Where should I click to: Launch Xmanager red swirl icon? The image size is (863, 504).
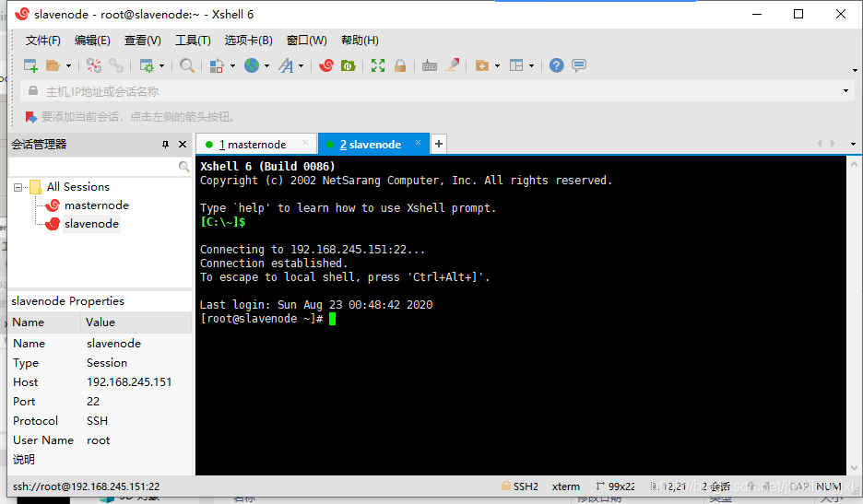[x=326, y=66]
